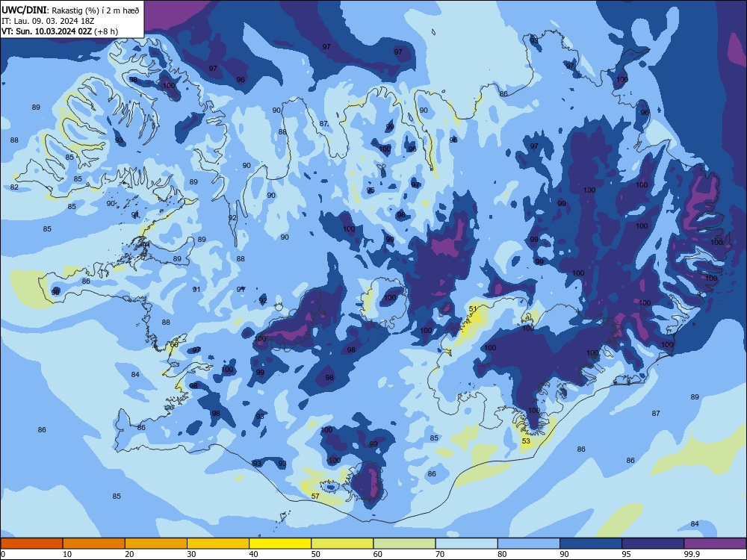The width and height of the screenshot is (747, 560).
Task: Pick the dark indigo 95–99.9 legend swatch
Action: click(653, 544)
